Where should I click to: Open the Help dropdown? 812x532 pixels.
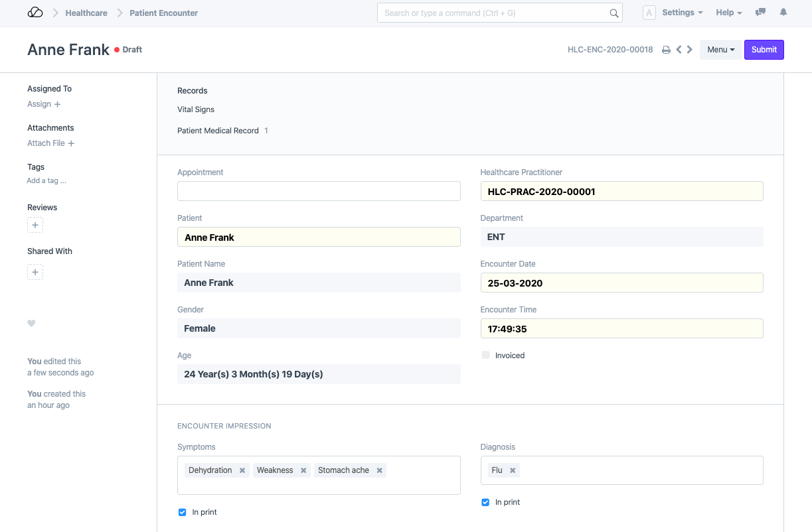coord(728,12)
